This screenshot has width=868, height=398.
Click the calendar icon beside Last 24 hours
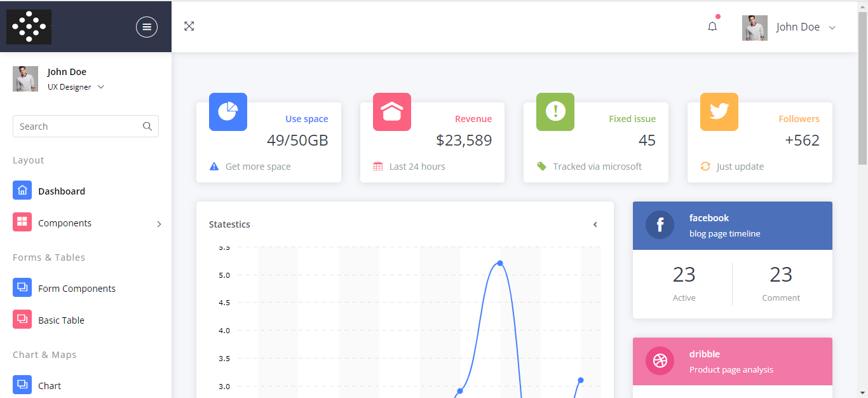378,167
